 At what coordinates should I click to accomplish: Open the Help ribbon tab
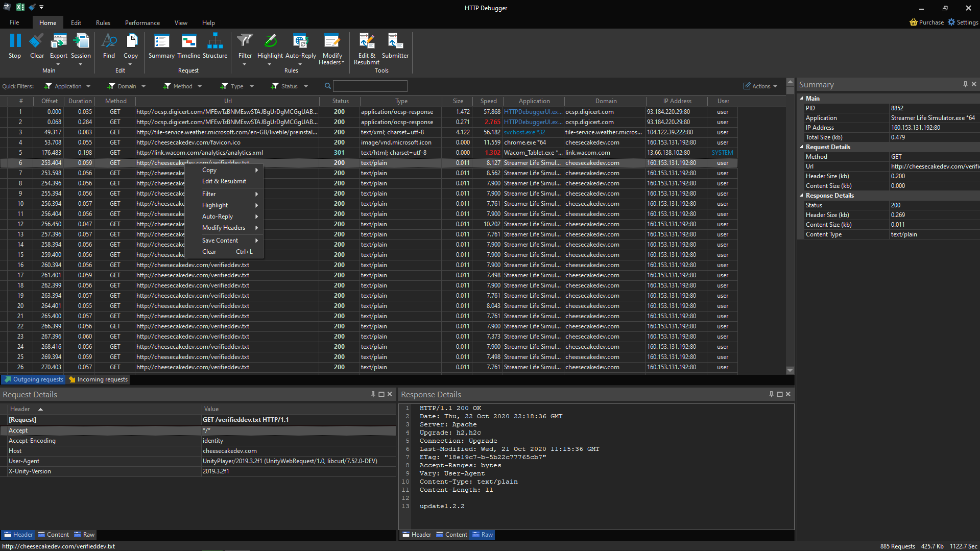coord(208,23)
